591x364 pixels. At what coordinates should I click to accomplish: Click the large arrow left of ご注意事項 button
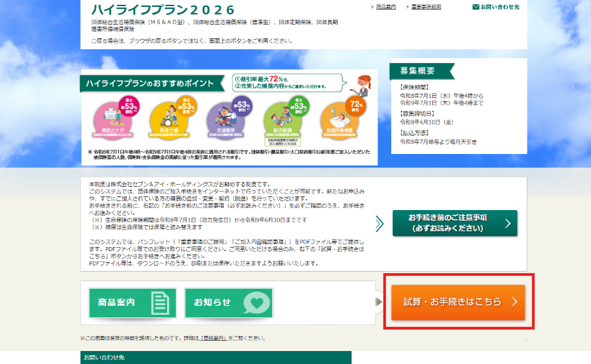click(380, 223)
